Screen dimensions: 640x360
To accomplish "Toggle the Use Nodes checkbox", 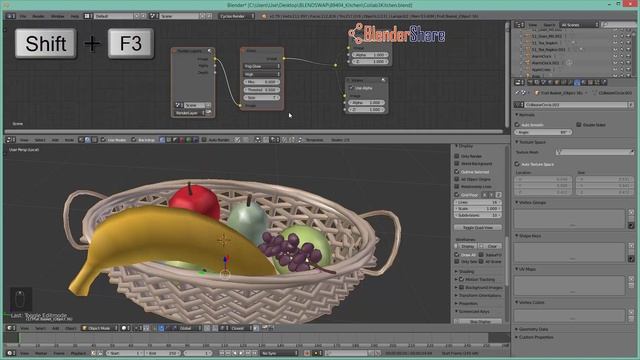I will tap(103, 140).
